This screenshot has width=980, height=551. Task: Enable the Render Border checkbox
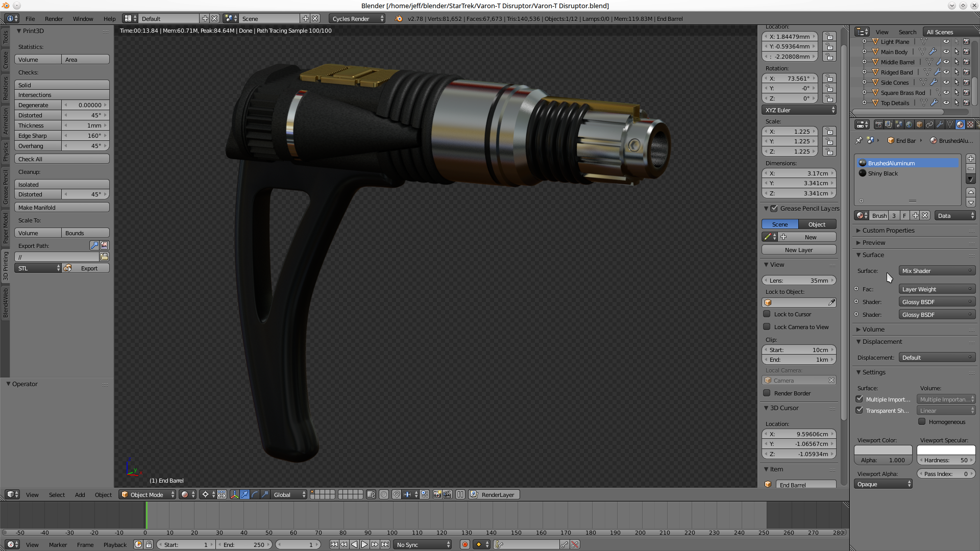767,393
